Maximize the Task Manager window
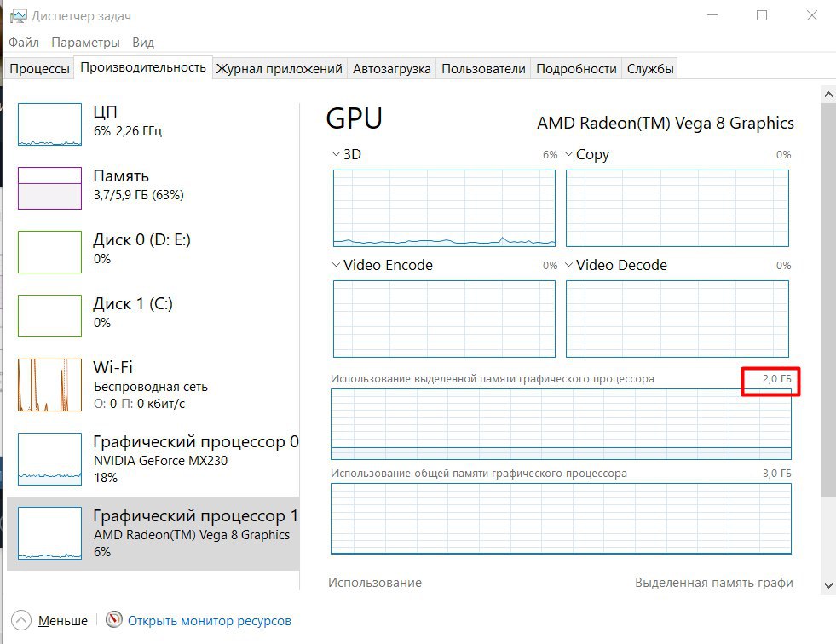This screenshot has width=836, height=644. click(762, 15)
